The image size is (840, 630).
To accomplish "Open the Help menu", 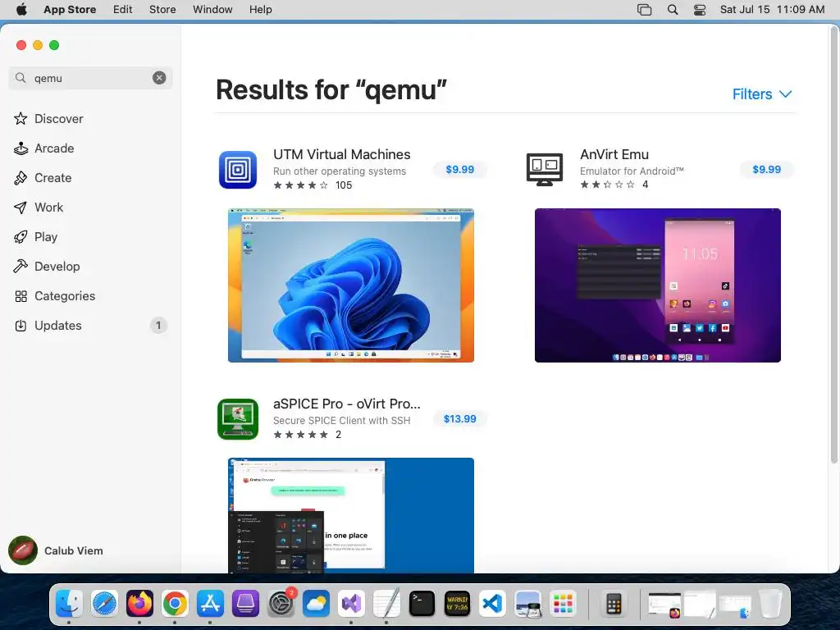I will click(260, 10).
